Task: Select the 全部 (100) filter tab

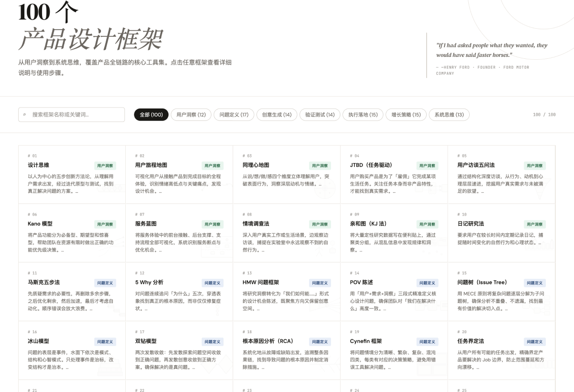Action: (151, 115)
